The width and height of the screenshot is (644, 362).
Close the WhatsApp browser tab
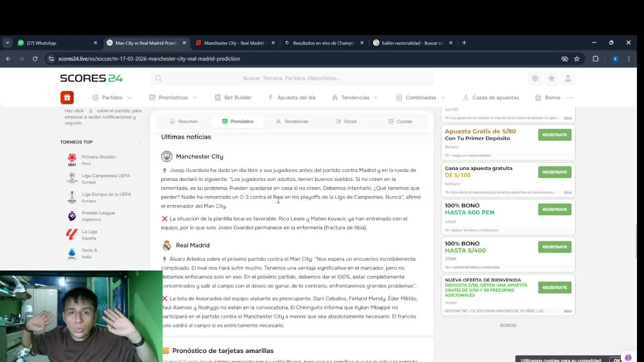(x=96, y=43)
